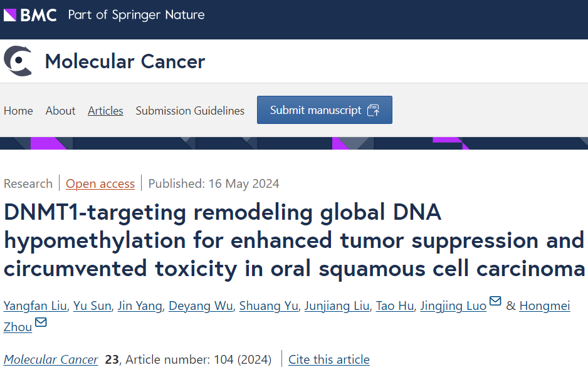Image resolution: width=588 pixels, height=370 pixels.
Task: Open the Home navigation item
Action: pos(18,111)
